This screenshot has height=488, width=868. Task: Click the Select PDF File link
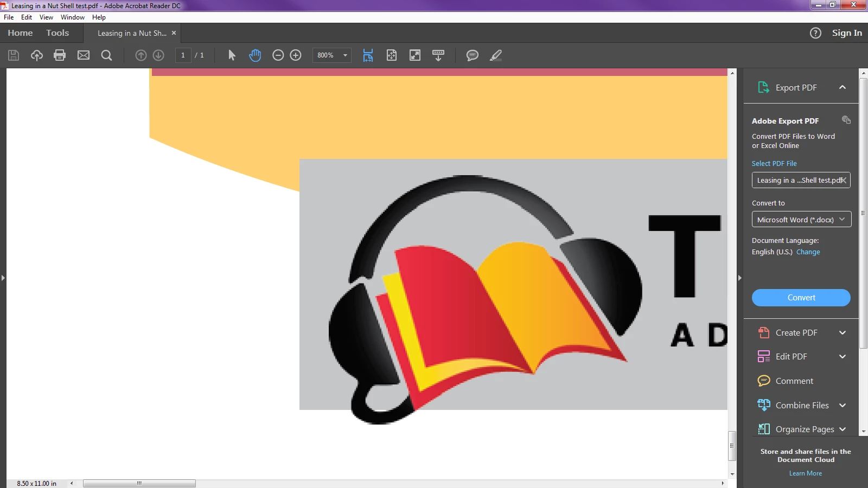[x=774, y=163]
